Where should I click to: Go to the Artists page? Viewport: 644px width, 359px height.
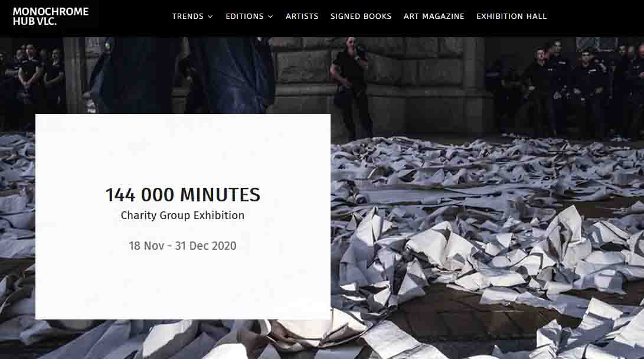(x=302, y=17)
